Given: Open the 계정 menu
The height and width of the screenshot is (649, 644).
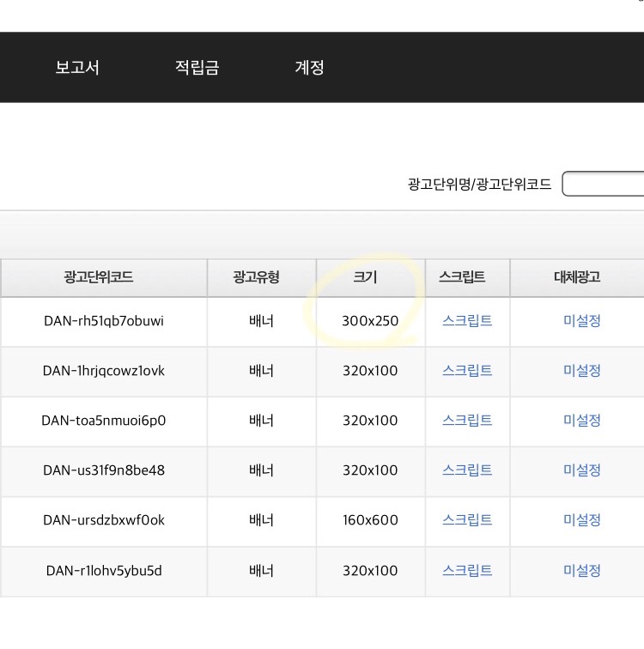Looking at the screenshot, I should click(310, 68).
